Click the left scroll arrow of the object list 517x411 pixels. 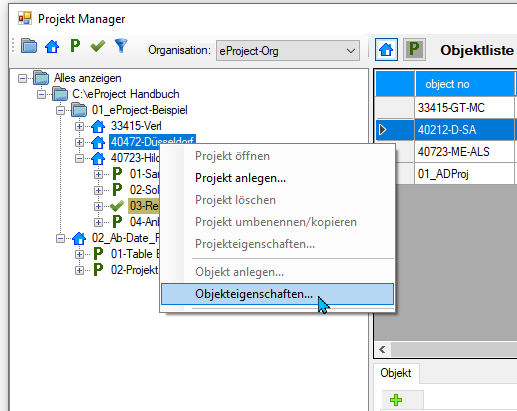[x=382, y=350]
